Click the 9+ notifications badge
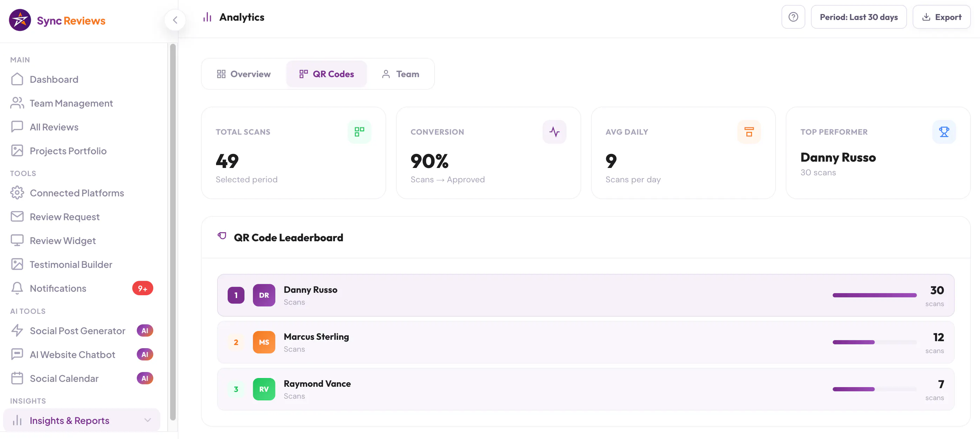 143,288
